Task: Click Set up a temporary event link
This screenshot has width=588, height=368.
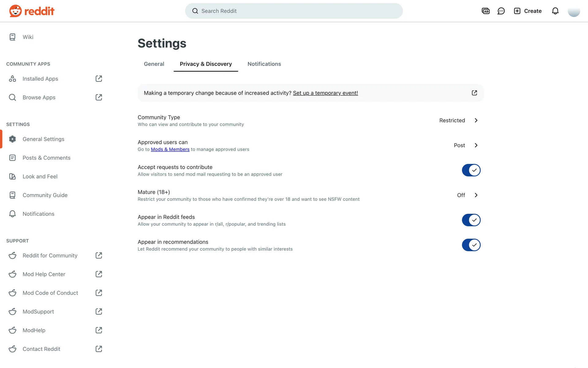Action: 325,93
